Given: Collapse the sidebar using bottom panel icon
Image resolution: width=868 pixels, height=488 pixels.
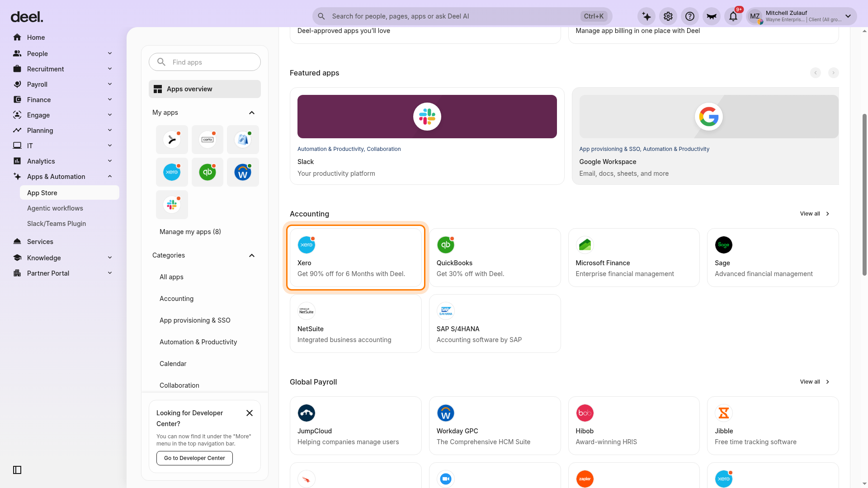Looking at the screenshot, I should pos(17,470).
